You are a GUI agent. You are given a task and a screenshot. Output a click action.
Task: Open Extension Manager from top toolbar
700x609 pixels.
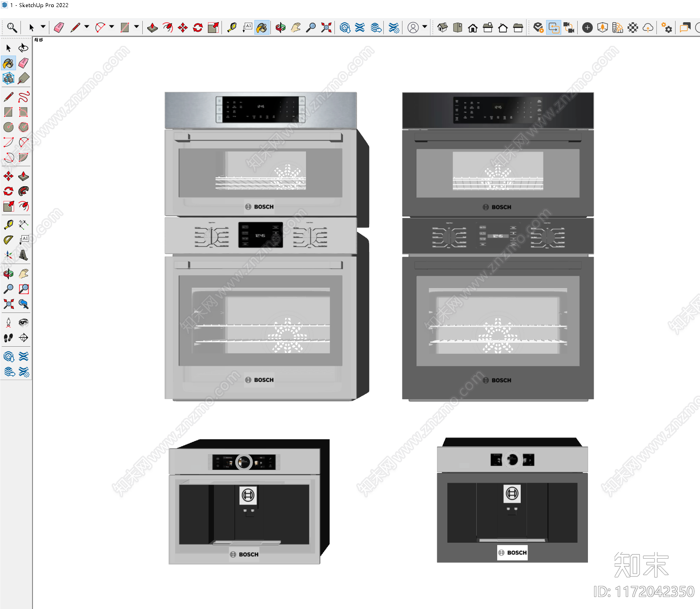(x=394, y=28)
